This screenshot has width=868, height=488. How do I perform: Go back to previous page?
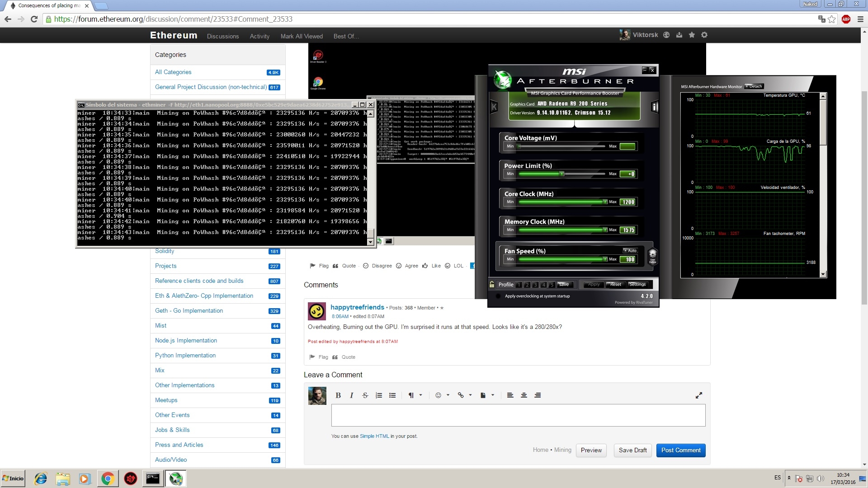pyautogui.click(x=8, y=19)
